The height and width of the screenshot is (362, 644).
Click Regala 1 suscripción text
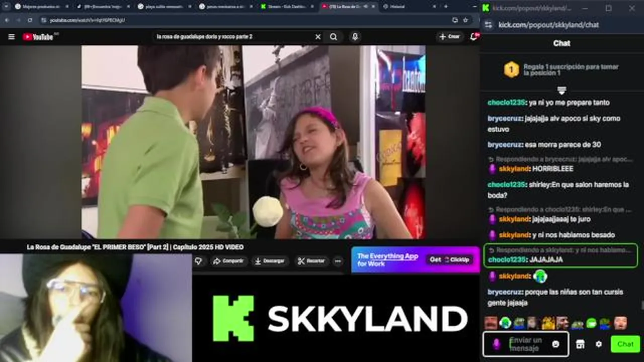tap(571, 69)
